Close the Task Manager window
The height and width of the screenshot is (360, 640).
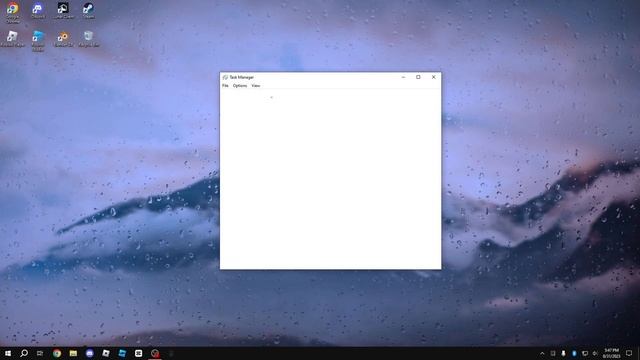pos(433,77)
